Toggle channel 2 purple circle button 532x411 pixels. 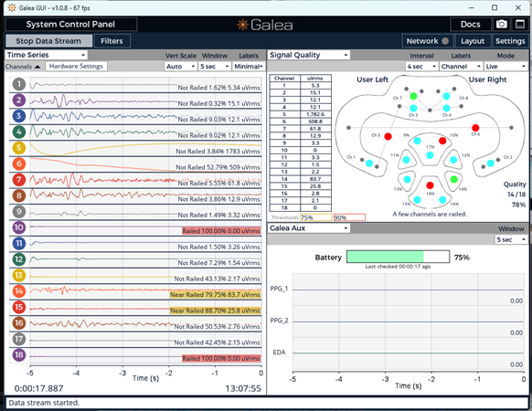click(x=19, y=100)
